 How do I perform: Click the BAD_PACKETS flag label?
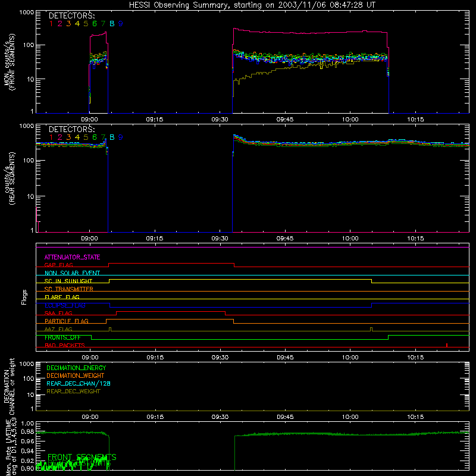65,346
